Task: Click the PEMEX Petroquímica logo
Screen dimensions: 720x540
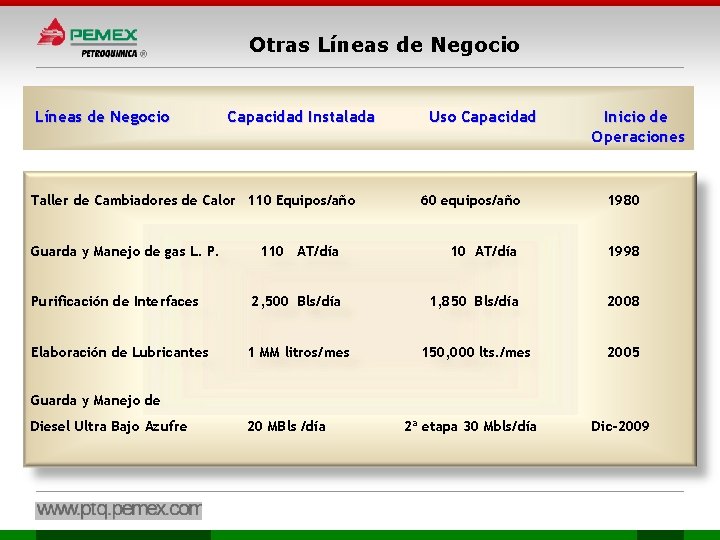Action: pyautogui.click(x=92, y=39)
